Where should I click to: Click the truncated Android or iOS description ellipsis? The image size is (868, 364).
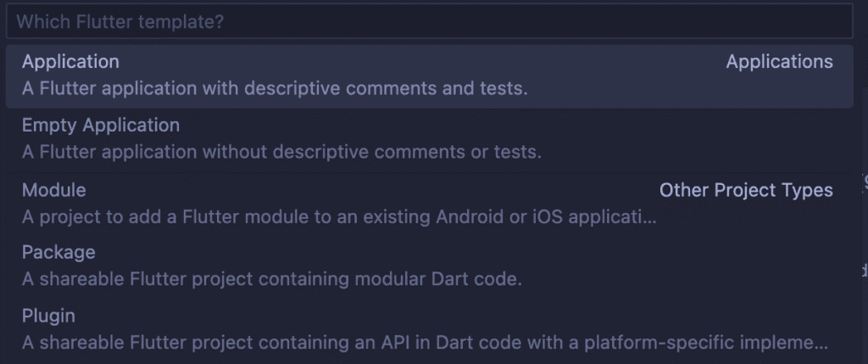649,218
